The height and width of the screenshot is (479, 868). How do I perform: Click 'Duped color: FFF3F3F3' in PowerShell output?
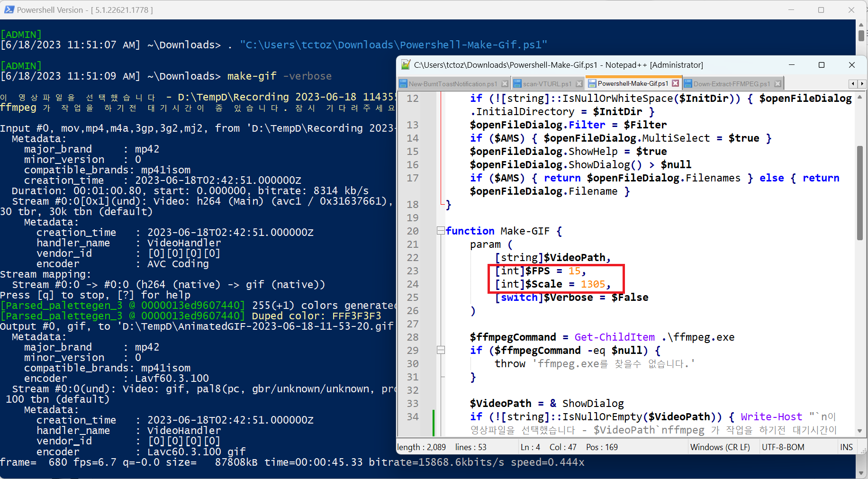tap(316, 316)
